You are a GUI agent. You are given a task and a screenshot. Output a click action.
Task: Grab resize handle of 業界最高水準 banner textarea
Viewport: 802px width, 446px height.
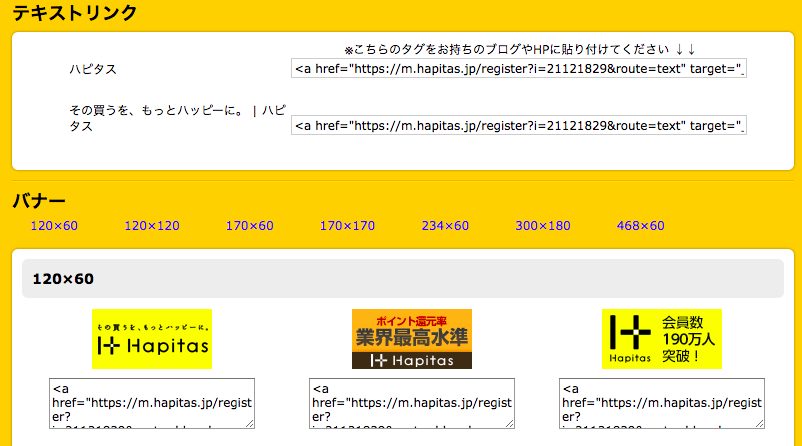(509, 423)
